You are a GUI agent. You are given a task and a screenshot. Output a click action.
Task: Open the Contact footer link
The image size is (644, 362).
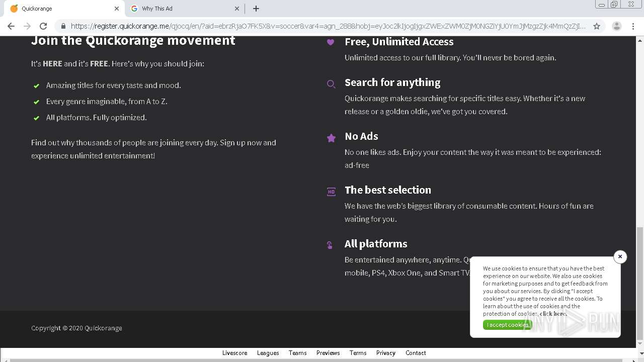coord(416,353)
